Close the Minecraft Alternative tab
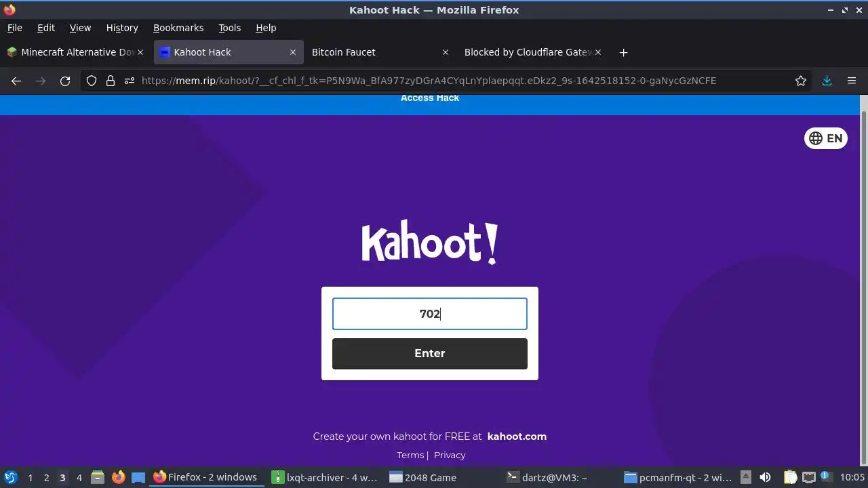868x488 pixels. tap(140, 52)
